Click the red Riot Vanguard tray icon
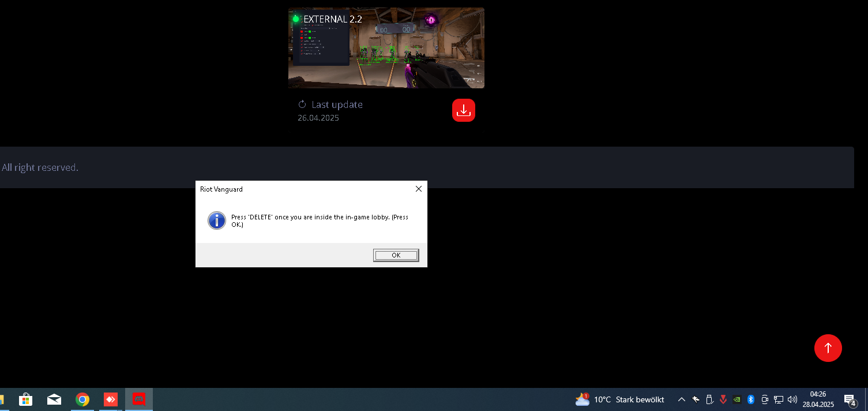This screenshot has width=868, height=411. 723,399
